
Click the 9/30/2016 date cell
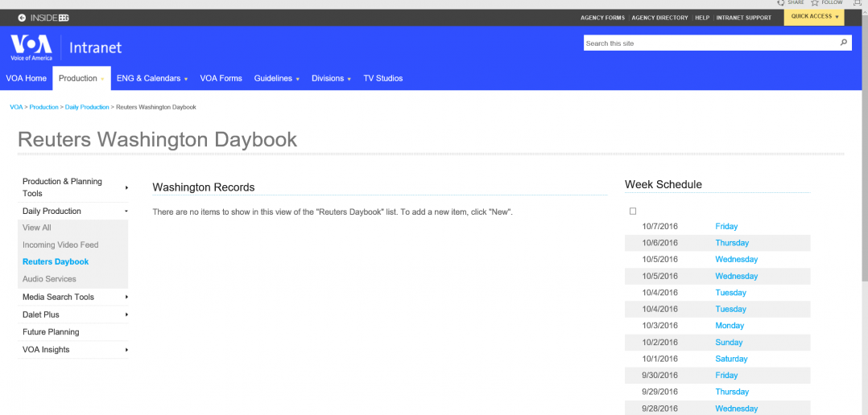click(x=660, y=376)
